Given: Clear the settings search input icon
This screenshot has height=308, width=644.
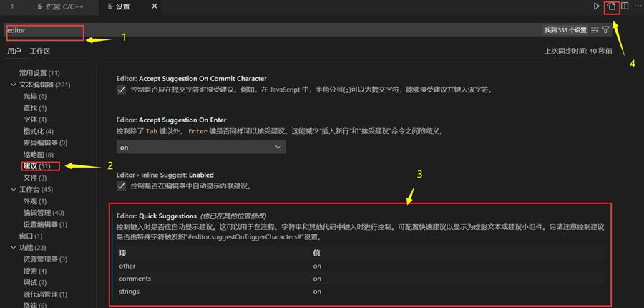Looking at the screenshot, I should tap(595, 30).
